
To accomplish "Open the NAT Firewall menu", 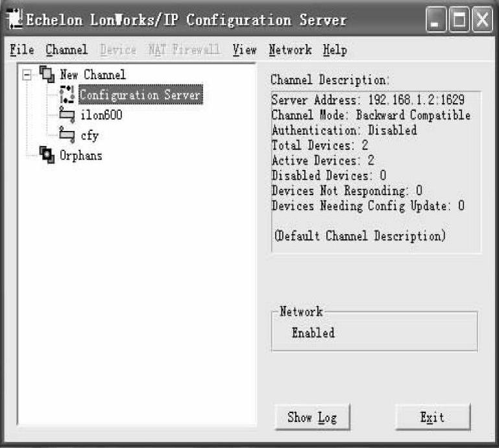I will (184, 50).
